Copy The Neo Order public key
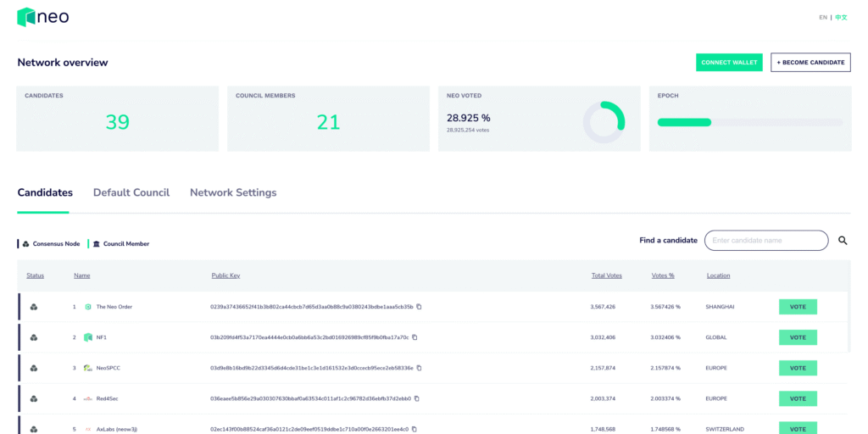The width and height of the screenshot is (868, 434). pos(419,307)
